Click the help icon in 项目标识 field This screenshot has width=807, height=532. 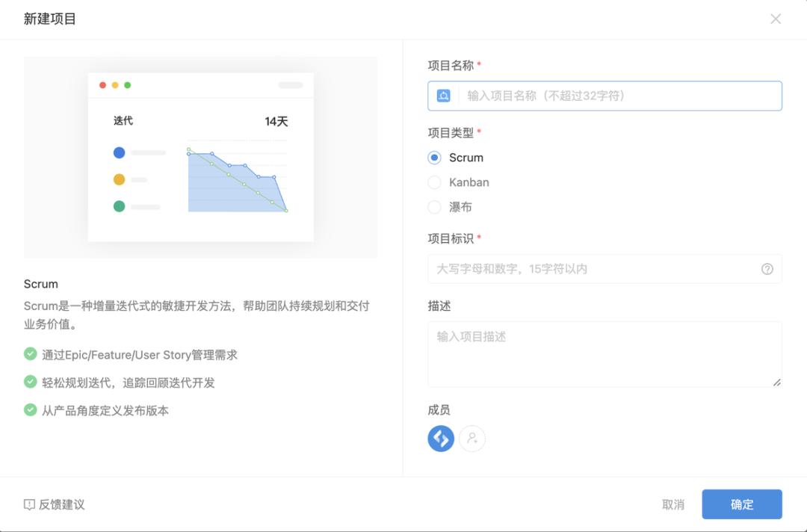(767, 269)
